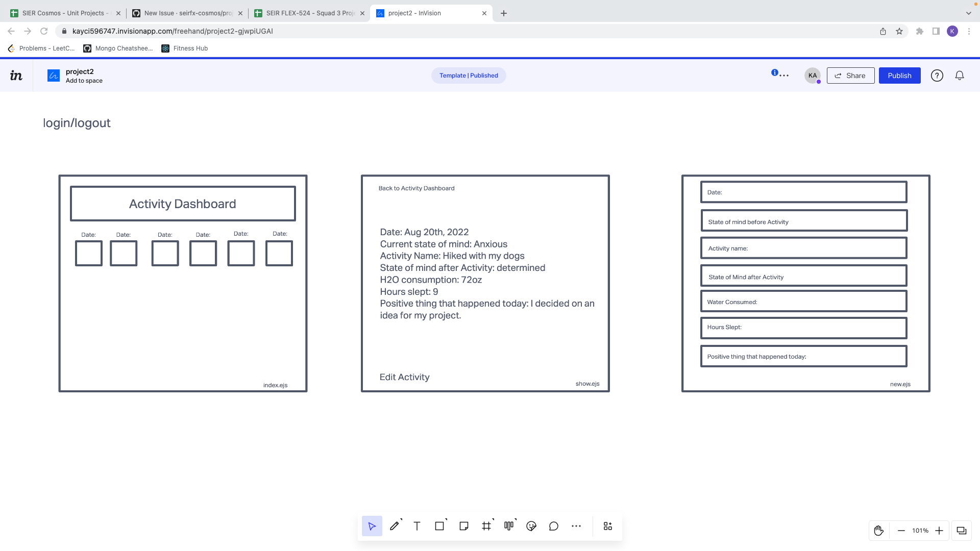Click the Add to space link
The width and height of the screenshot is (980, 551).
click(x=84, y=81)
